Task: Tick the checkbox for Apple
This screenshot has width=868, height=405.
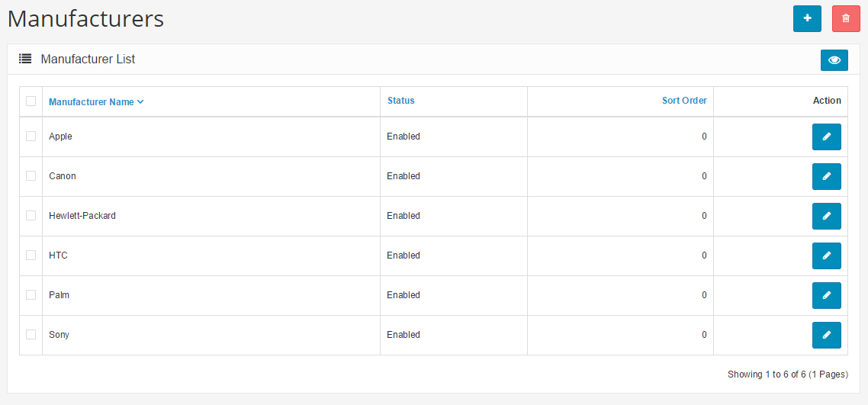Action: coord(31,136)
